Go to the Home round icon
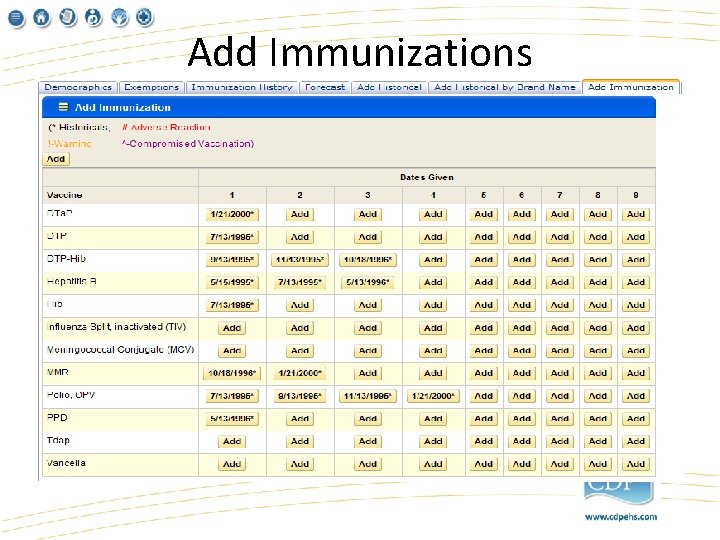Viewport: 720px width, 540px height. pos(42,18)
